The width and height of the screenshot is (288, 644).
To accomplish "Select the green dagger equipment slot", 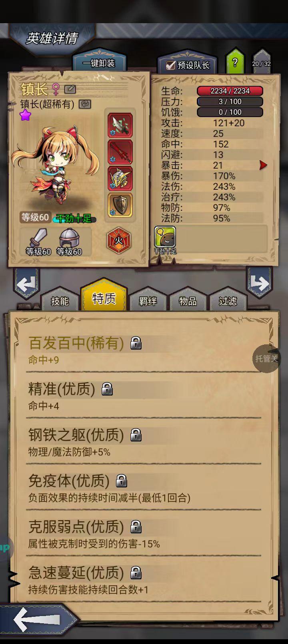I will (120, 125).
